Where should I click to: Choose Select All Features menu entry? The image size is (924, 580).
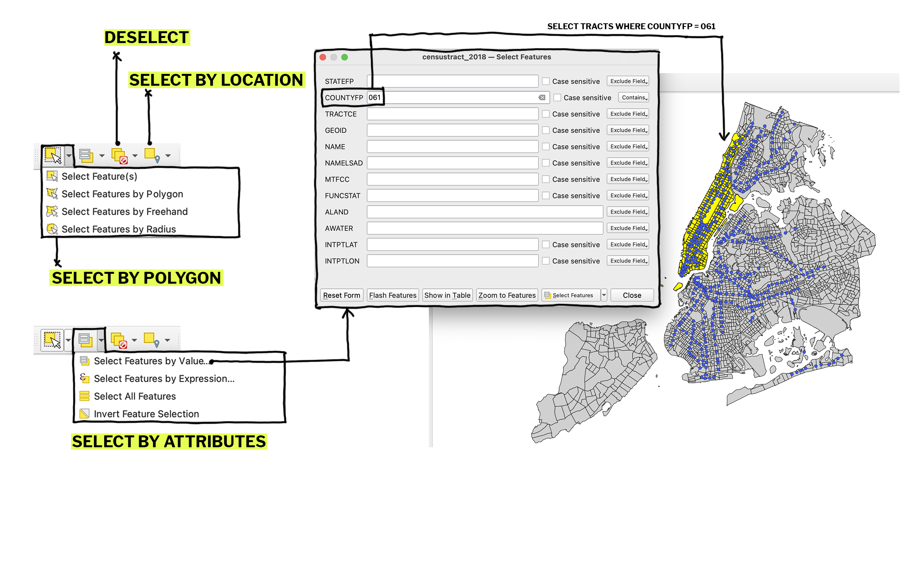pyautogui.click(x=135, y=396)
